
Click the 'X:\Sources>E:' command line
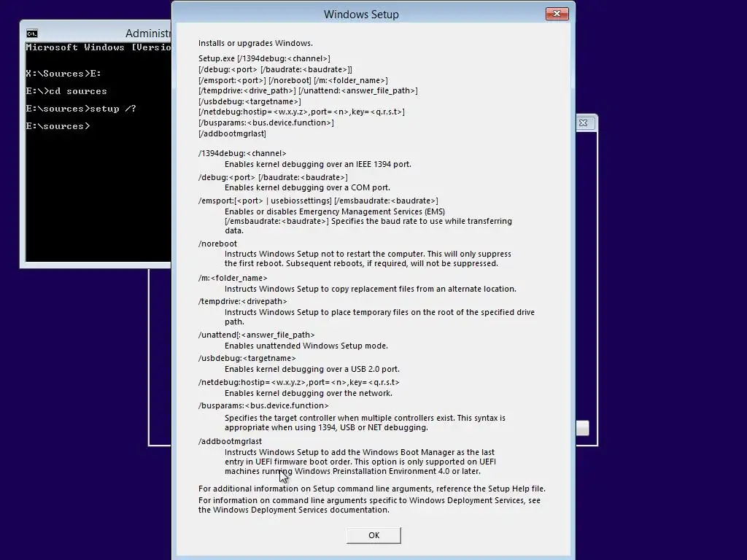click(63, 74)
